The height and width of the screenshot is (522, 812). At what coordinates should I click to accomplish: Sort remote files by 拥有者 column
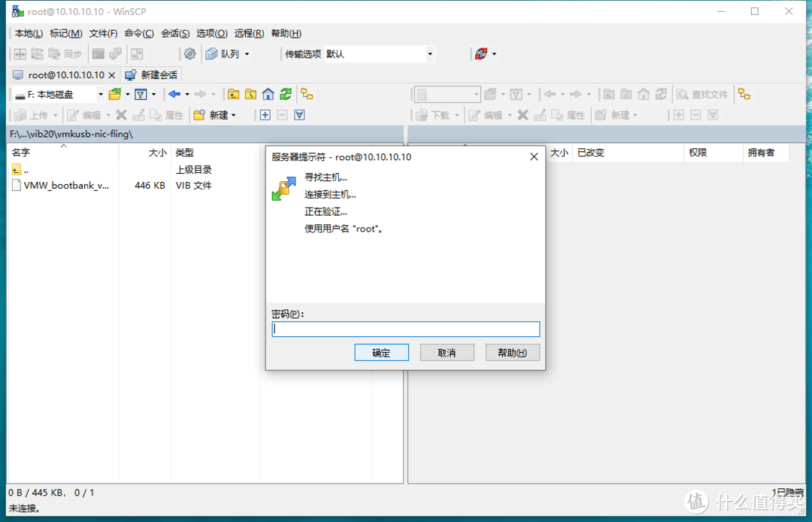point(765,153)
